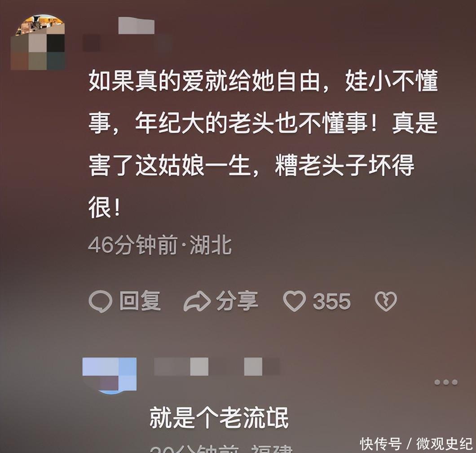Click the 分享 share label
Screen dimensions: 476x453
[237, 301]
